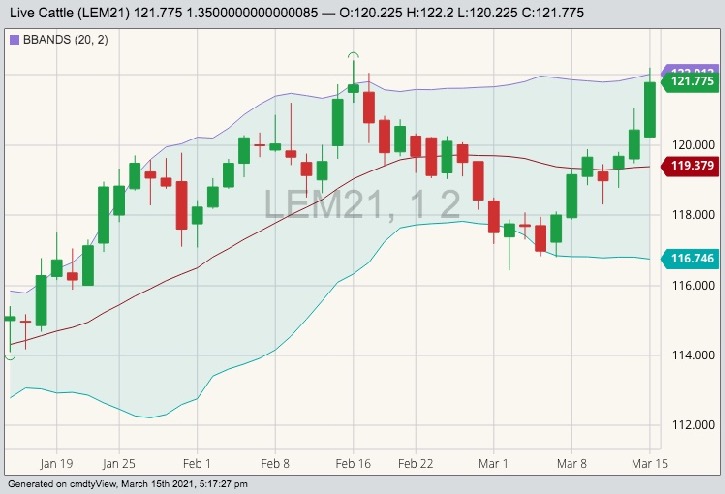Image resolution: width=725 pixels, height=494 pixels.
Task: Click the C:121.775 close value in header
Action: tap(553, 12)
